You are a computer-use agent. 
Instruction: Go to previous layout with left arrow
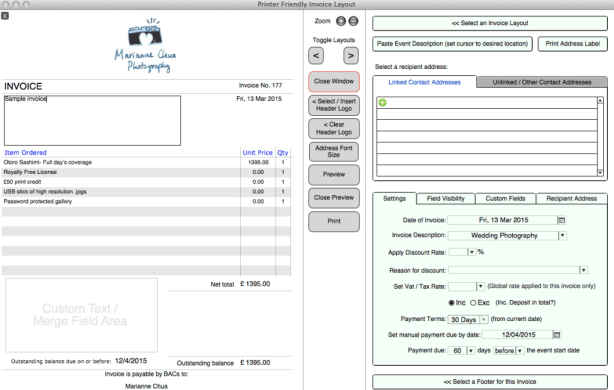pyautogui.click(x=316, y=56)
